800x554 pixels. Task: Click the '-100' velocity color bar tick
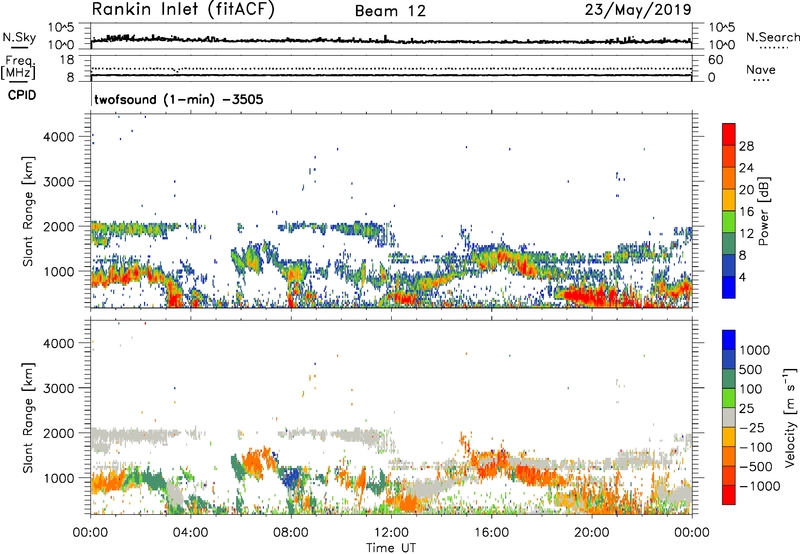(755, 447)
